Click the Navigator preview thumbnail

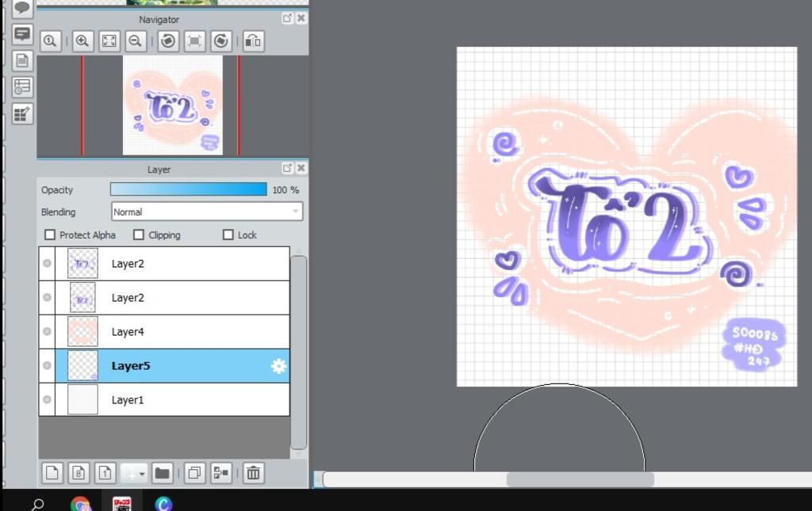point(172,105)
